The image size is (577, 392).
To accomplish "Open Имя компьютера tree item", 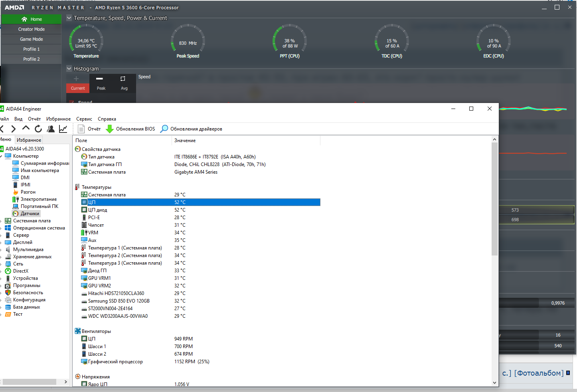I will [40, 170].
